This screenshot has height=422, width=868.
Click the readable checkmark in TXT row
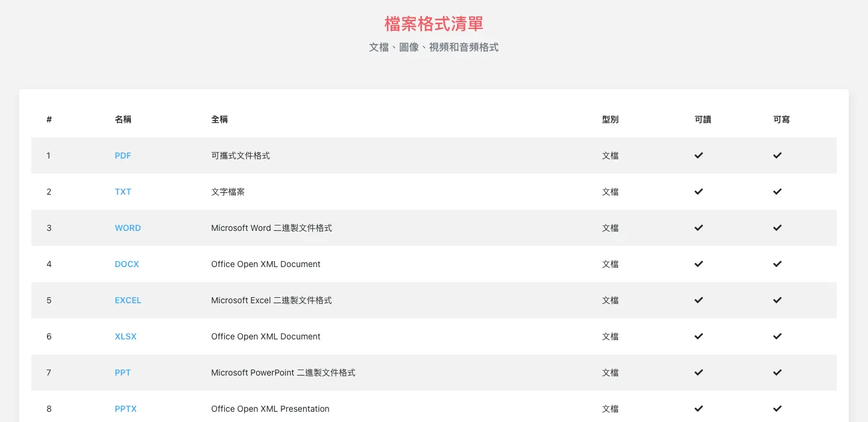pyautogui.click(x=699, y=192)
